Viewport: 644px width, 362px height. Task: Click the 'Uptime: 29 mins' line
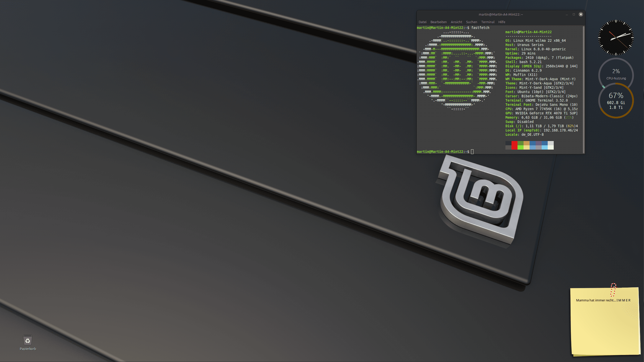point(520,53)
